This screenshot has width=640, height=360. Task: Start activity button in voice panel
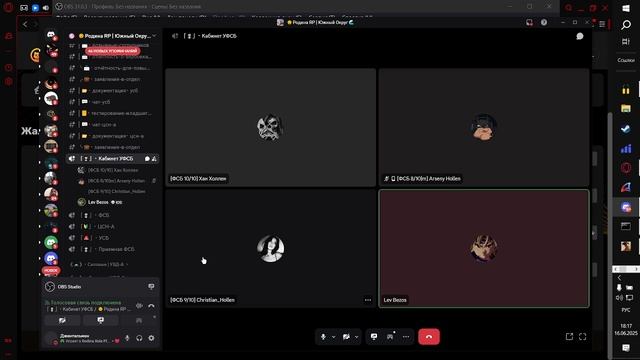(x=139, y=320)
